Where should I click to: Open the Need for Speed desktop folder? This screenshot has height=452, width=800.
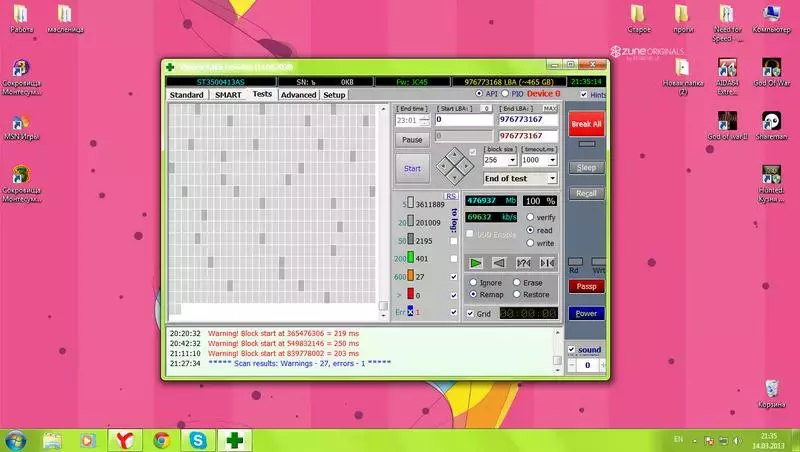(727, 23)
